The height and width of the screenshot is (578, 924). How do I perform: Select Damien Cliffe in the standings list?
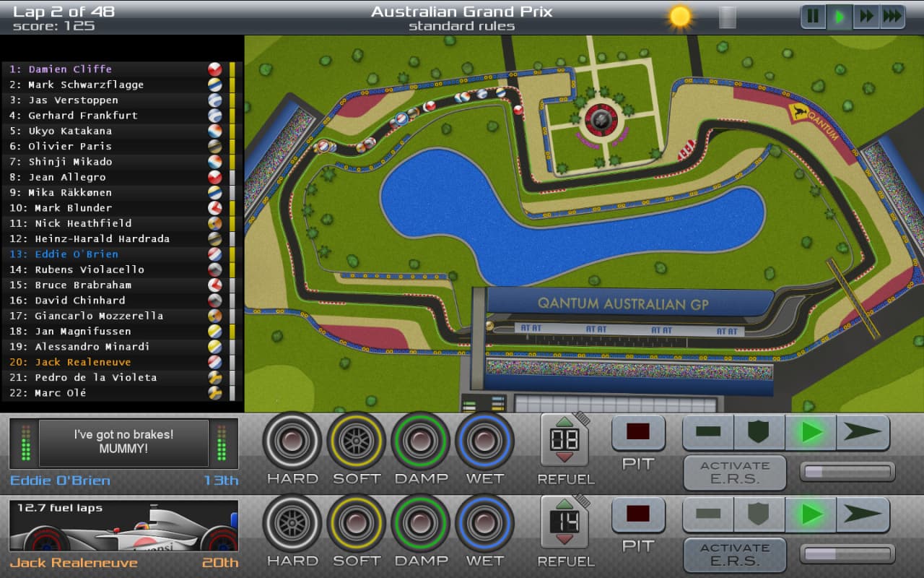[70, 69]
